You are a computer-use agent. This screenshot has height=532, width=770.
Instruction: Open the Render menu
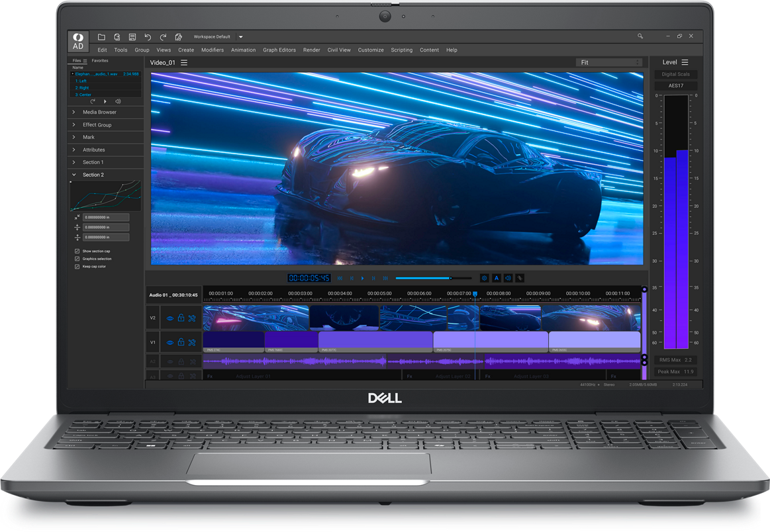tap(311, 50)
